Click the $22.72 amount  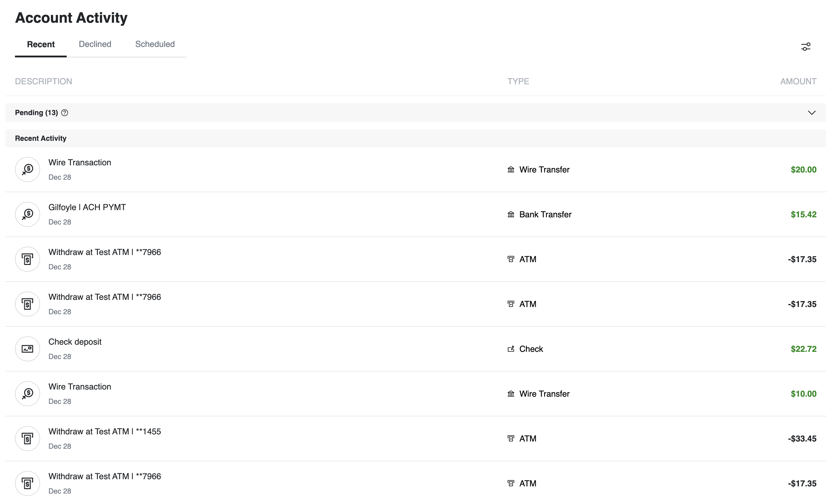[x=803, y=349]
